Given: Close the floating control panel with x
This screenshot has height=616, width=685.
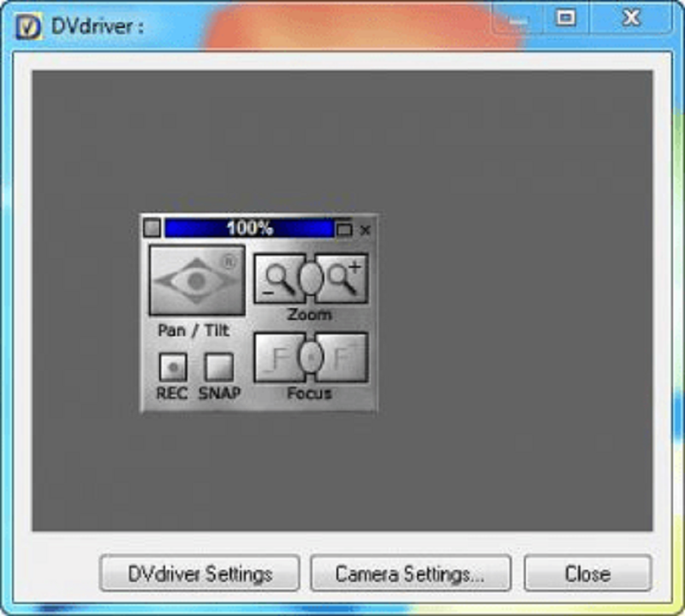Looking at the screenshot, I should (366, 229).
